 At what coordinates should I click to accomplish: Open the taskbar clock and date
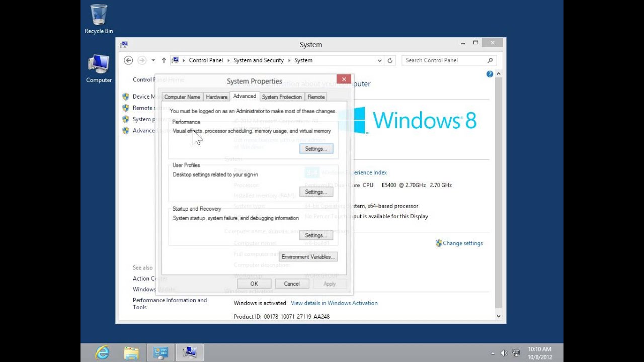point(540,353)
